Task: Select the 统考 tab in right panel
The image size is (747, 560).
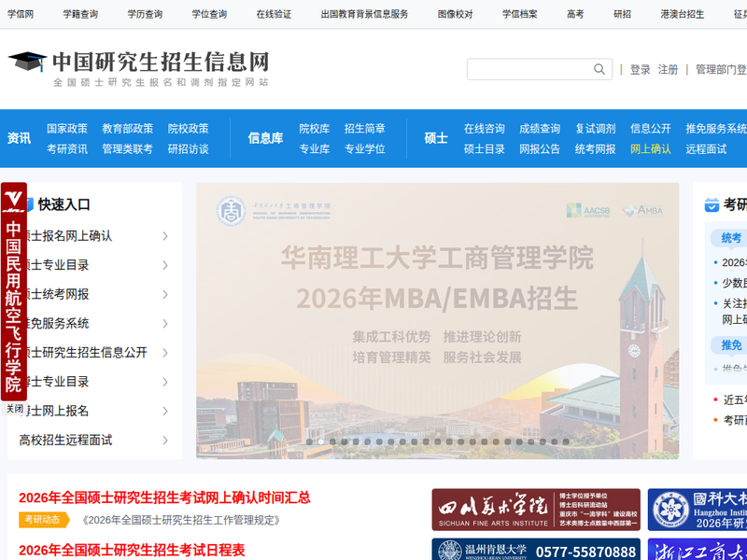Action: pyautogui.click(x=731, y=238)
